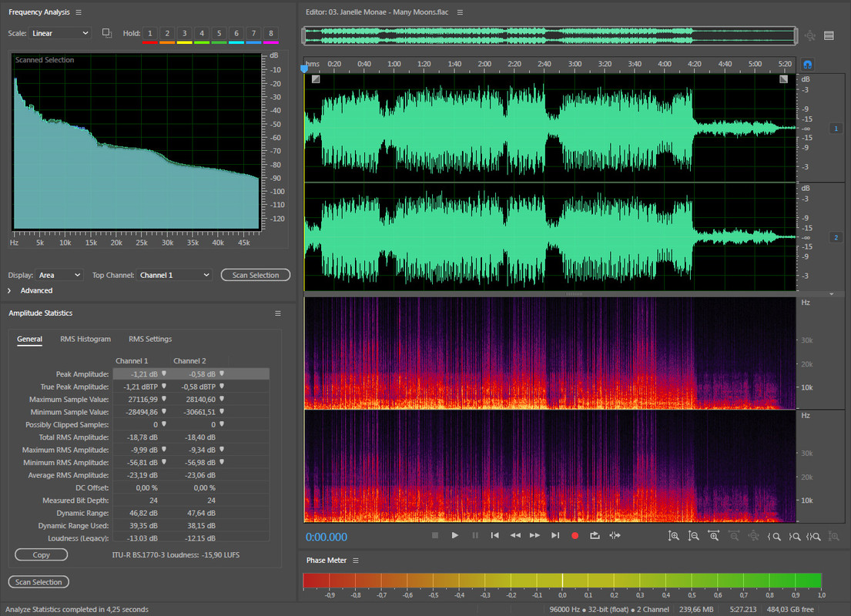Toggle Hold button 8

pos(271,33)
